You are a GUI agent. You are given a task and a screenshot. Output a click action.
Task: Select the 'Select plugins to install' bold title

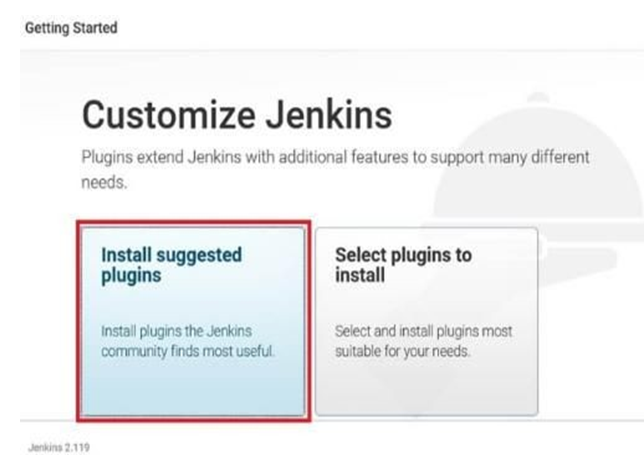pos(403,265)
